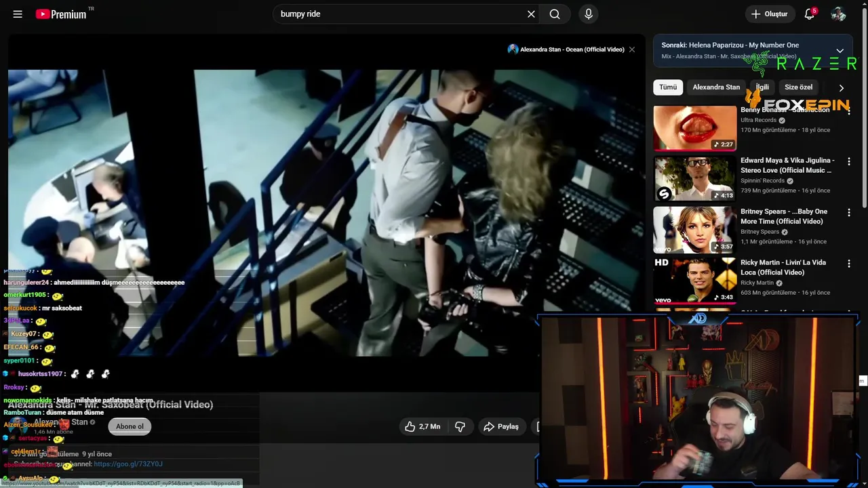Subscribe with the Abone ol button
Viewport: 868px width, 488px height.
(x=130, y=426)
